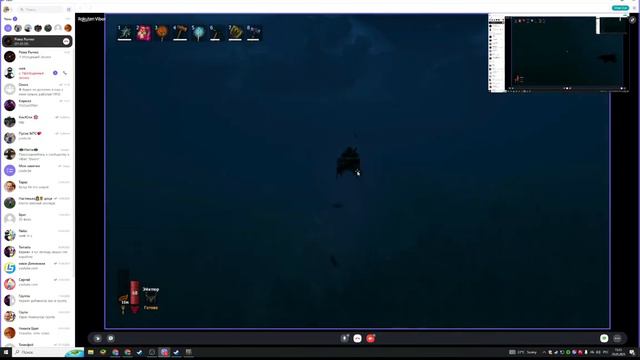Open the Сергей chat row
The width and height of the screenshot is (640, 360).
(37, 284)
